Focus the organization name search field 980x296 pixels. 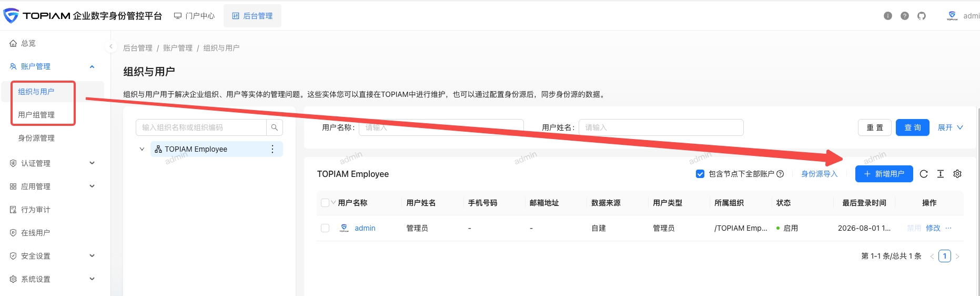(201, 127)
